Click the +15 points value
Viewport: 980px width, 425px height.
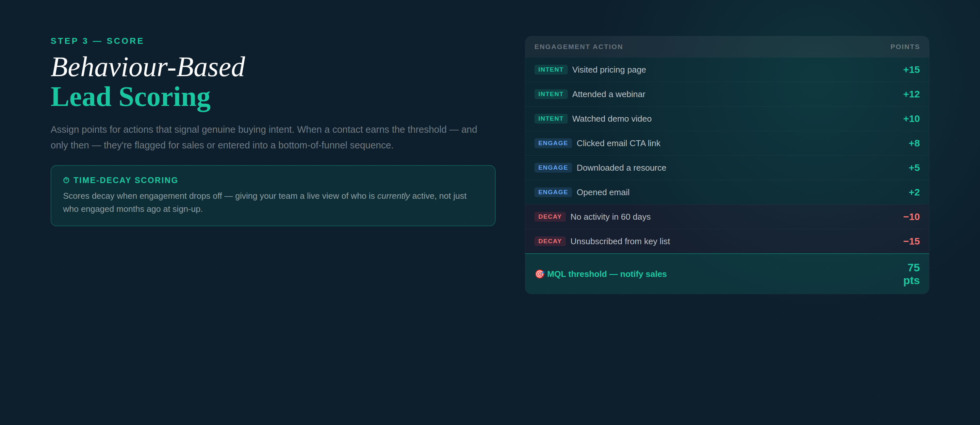(x=911, y=70)
